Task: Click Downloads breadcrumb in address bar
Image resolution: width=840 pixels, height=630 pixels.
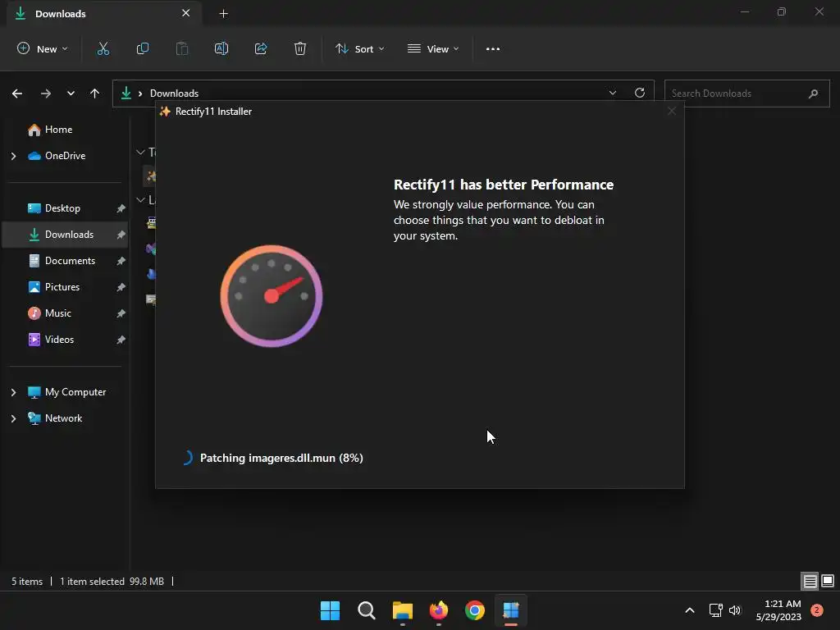Action: 174,94
